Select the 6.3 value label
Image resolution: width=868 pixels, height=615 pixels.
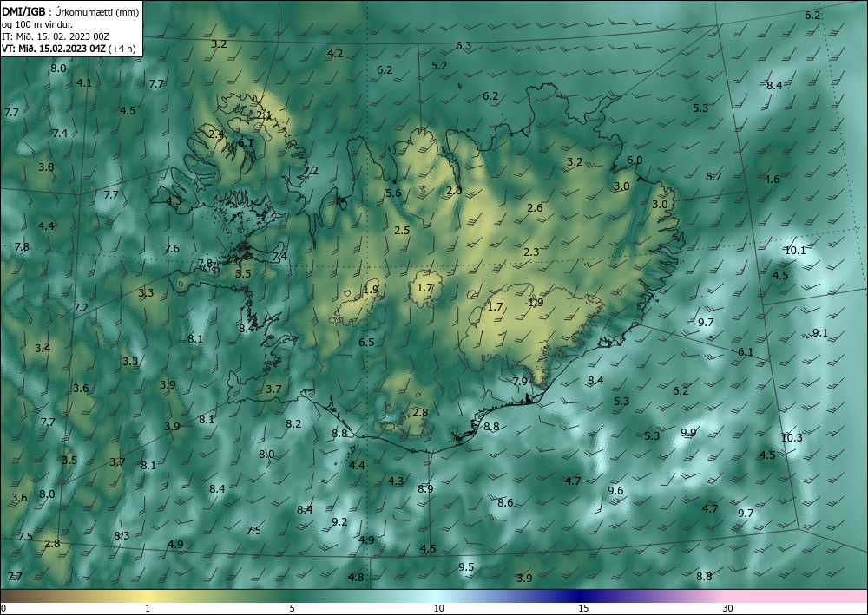(464, 45)
